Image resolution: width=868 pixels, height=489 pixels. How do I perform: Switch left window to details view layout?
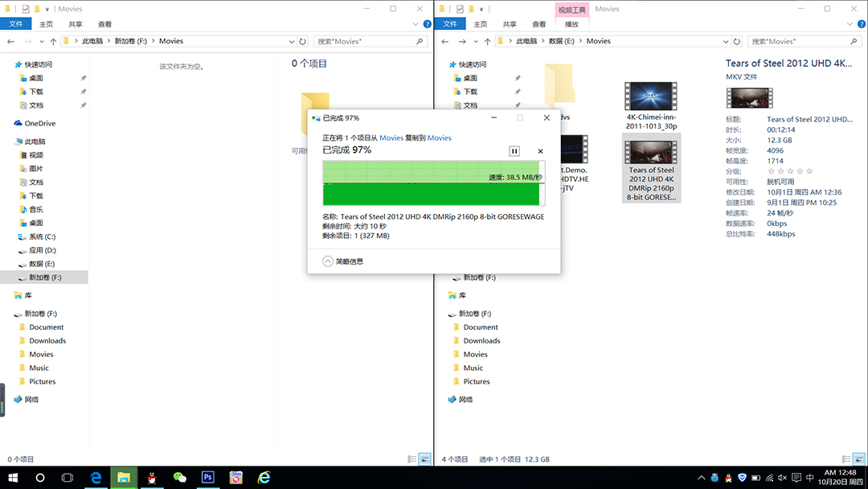point(411,459)
